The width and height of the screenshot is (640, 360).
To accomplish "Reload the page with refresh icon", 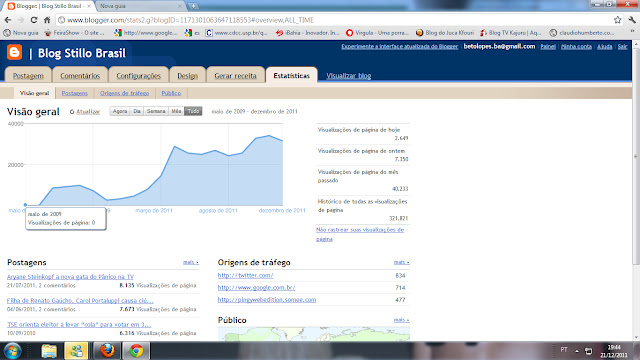I will 34,20.
